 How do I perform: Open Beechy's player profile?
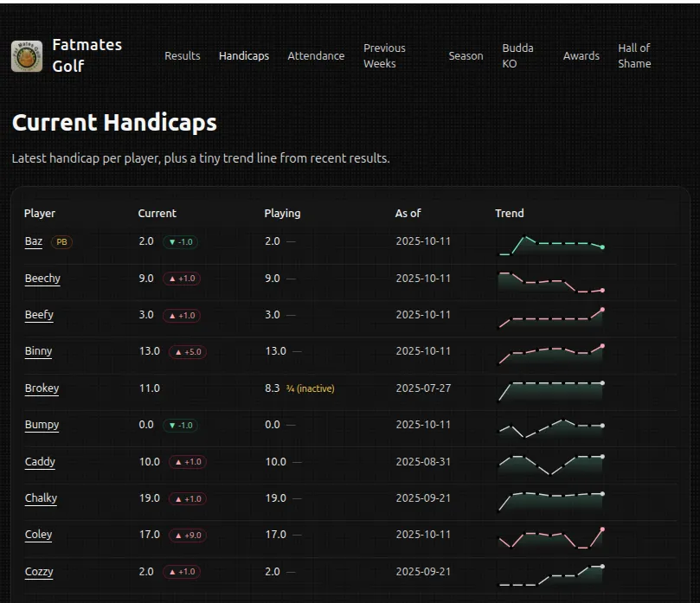click(x=42, y=279)
